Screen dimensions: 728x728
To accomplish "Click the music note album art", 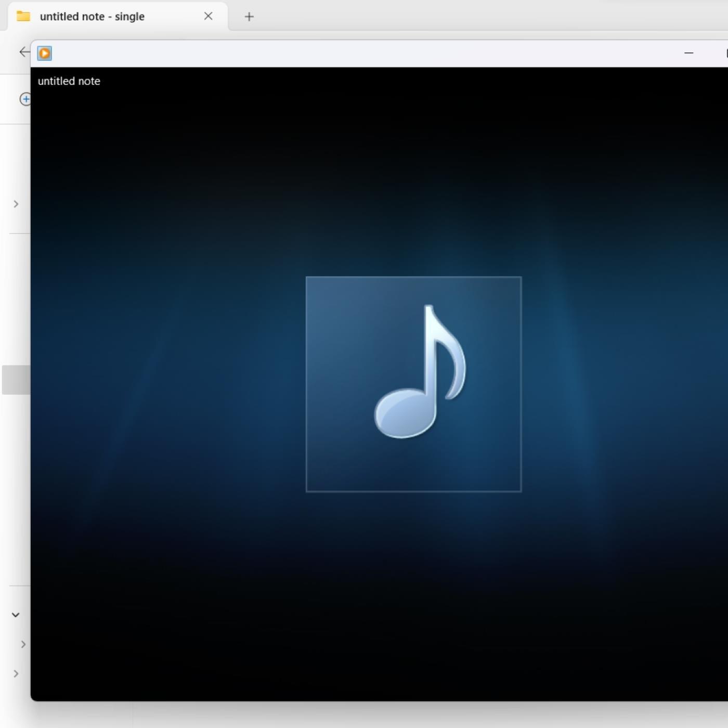I will pos(413,384).
